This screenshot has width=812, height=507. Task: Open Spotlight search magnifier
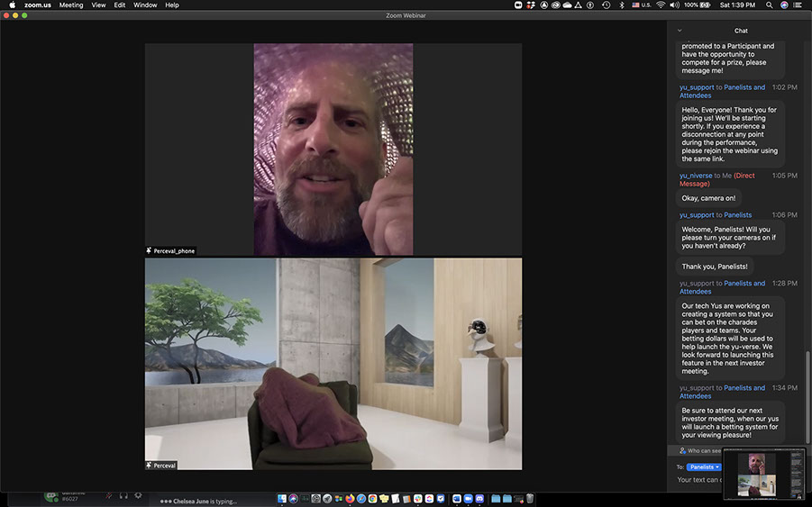[x=770, y=5]
